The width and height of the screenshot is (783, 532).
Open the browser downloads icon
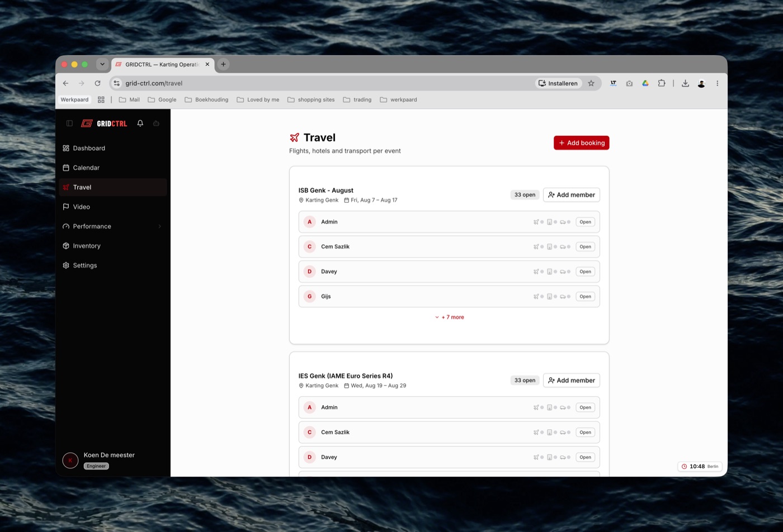point(685,83)
